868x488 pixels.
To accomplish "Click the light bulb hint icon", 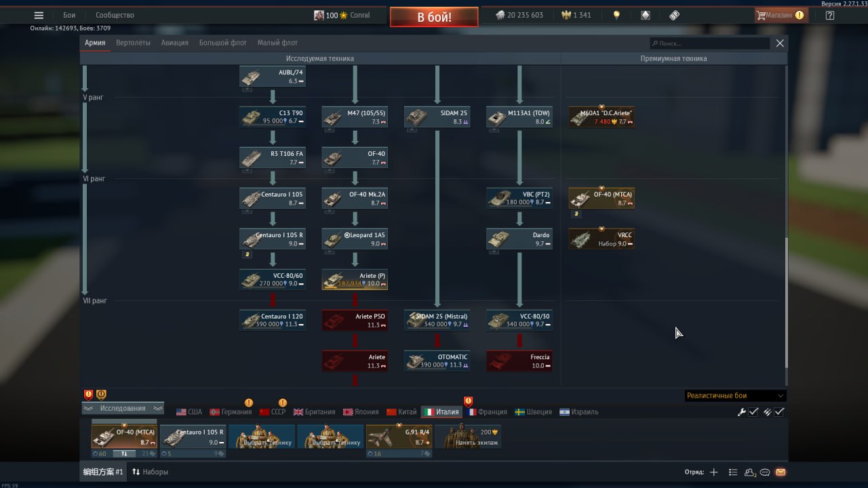I will [x=616, y=15].
